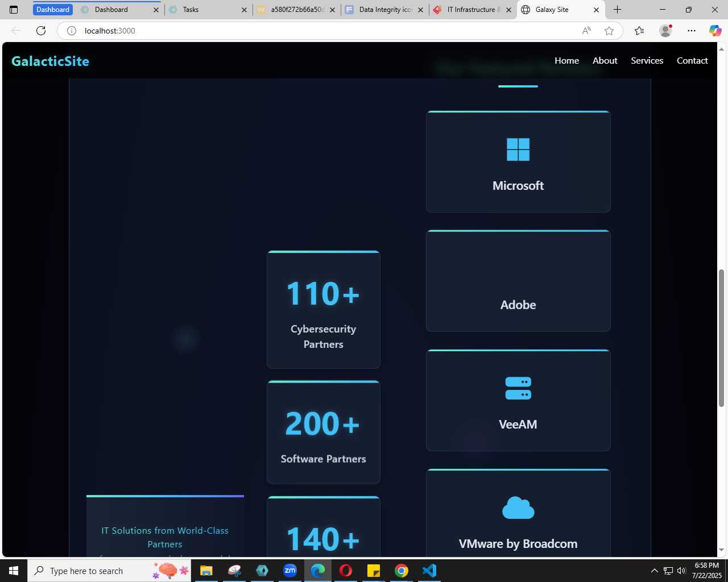
Task: Open the Copilot icon in Edge
Action: 715,31
